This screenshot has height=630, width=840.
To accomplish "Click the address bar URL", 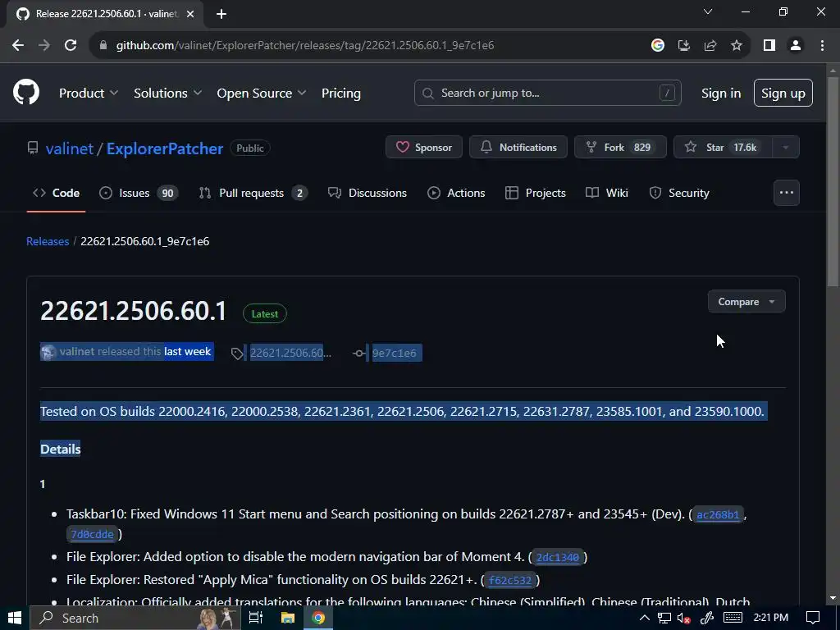I will [x=305, y=46].
